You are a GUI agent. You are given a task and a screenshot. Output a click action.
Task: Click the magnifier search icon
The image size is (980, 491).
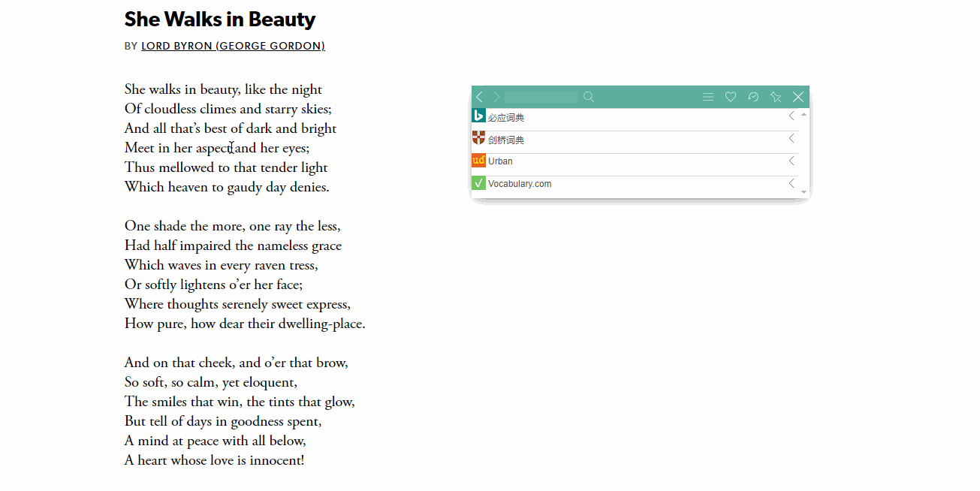(589, 97)
